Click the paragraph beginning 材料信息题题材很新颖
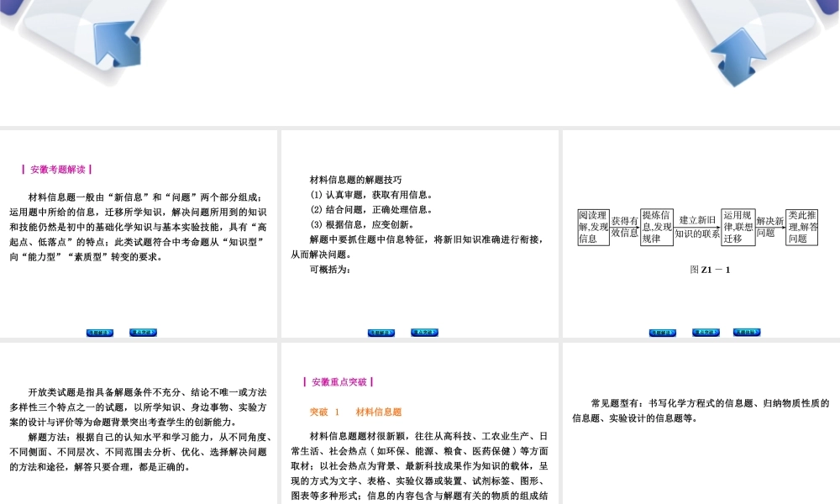The height and width of the screenshot is (504, 840). tap(419, 466)
